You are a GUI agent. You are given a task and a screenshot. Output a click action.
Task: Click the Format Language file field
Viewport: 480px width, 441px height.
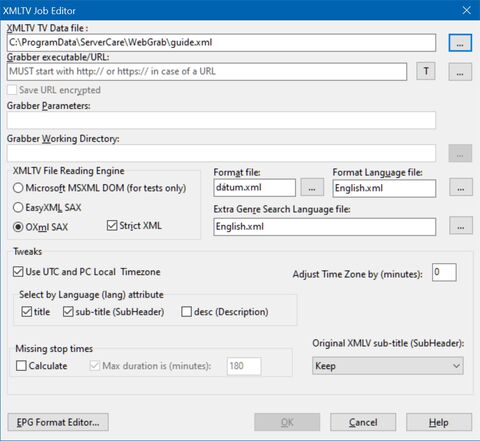point(384,188)
